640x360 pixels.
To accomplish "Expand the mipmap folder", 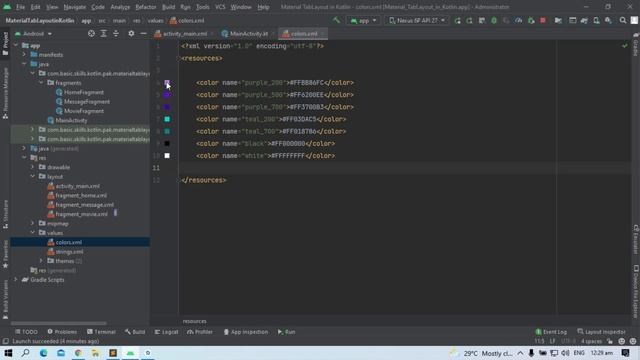I will [x=33, y=223].
